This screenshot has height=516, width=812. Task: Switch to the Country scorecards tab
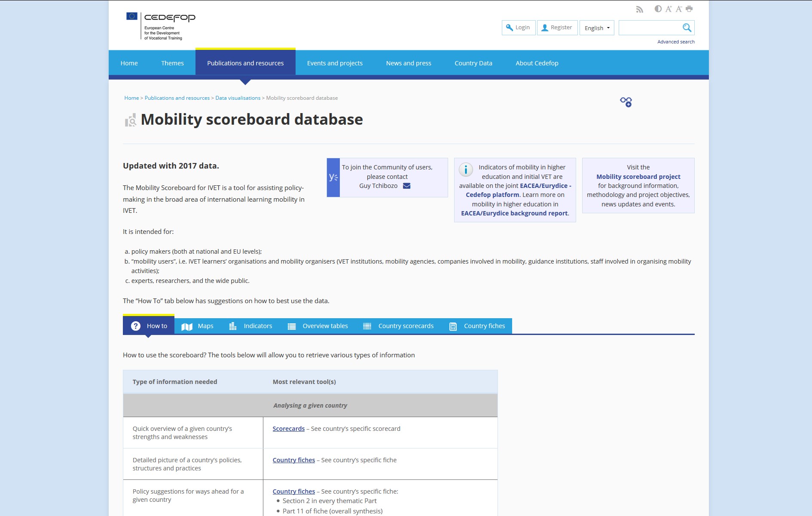pos(398,326)
